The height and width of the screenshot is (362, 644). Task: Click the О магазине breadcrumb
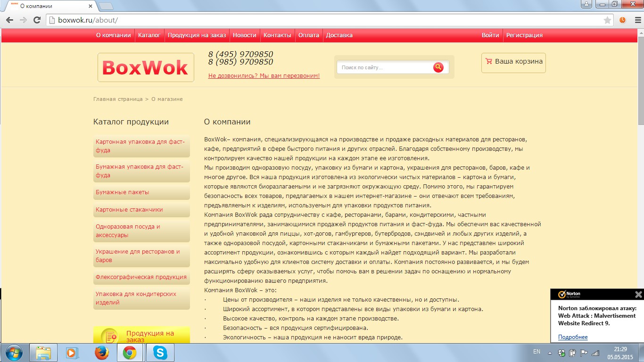tap(167, 99)
